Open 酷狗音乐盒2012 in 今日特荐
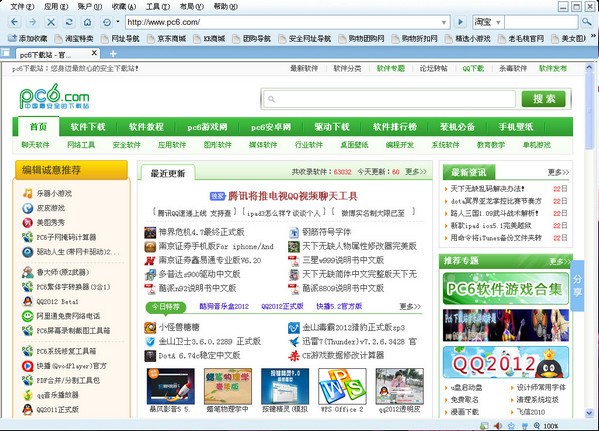The width and height of the screenshot is (599, 431). (224, 306)
